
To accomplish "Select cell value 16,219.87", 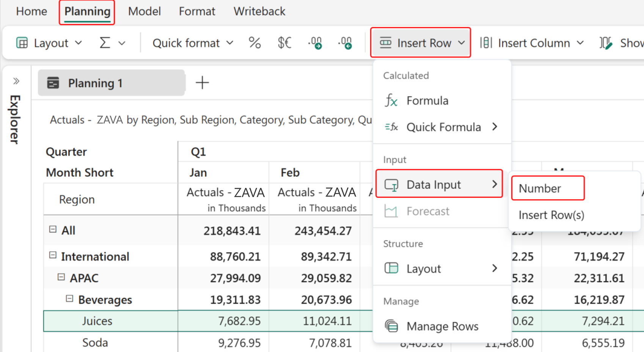I will click(x=599, y=300).
